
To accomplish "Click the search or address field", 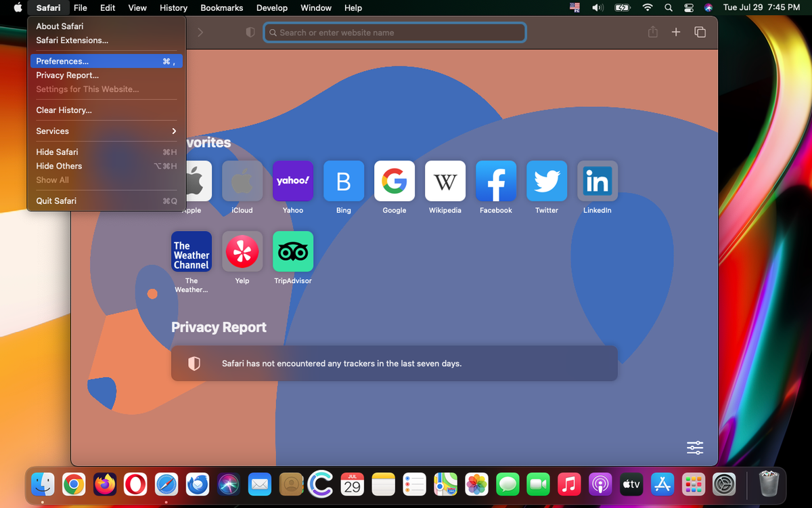I will [x=394, y=32].
